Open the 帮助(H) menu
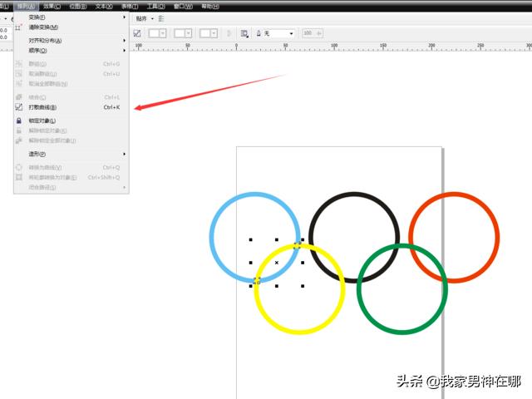 [x=210, y=6]
